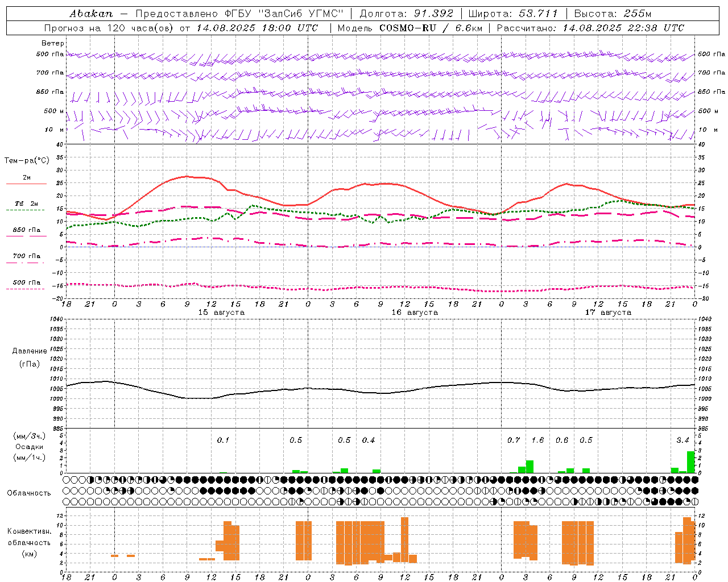Click the 700 гПа temperature legend entry
This screenshot has height=582, width=728.
(x=26, y=256)
